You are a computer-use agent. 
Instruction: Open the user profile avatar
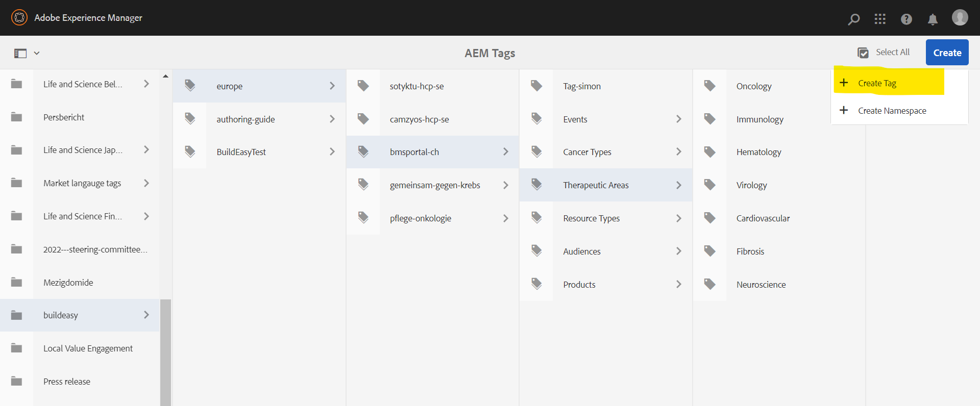point(960,17)
